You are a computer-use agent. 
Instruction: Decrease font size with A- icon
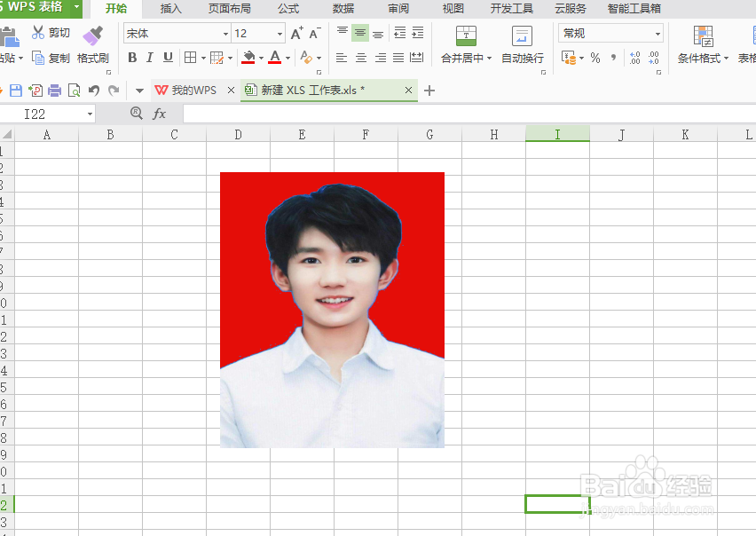(315, 33)
